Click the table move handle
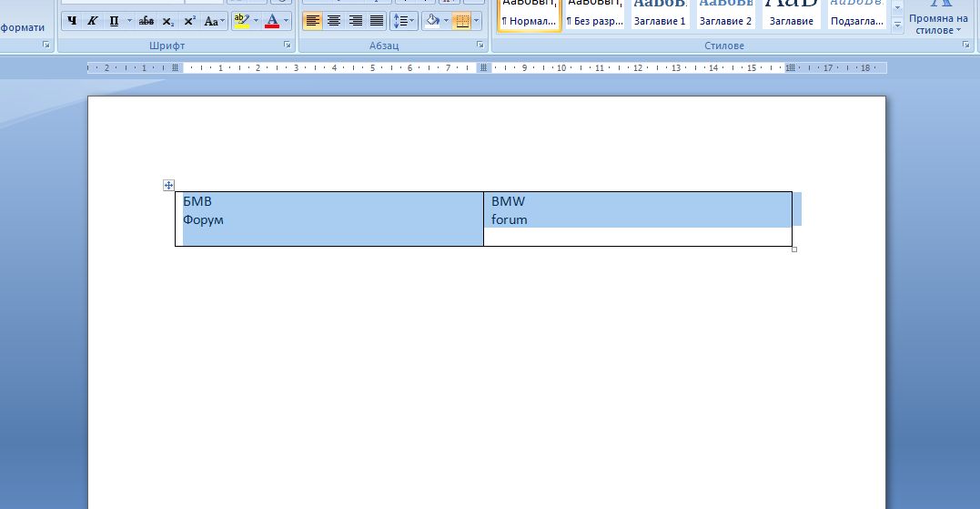 pos(168,185)
